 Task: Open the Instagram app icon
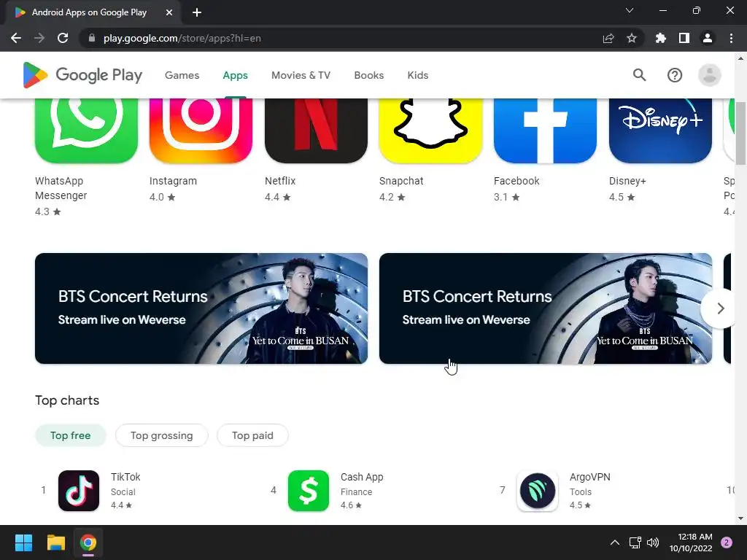click(x=201, y=131)
